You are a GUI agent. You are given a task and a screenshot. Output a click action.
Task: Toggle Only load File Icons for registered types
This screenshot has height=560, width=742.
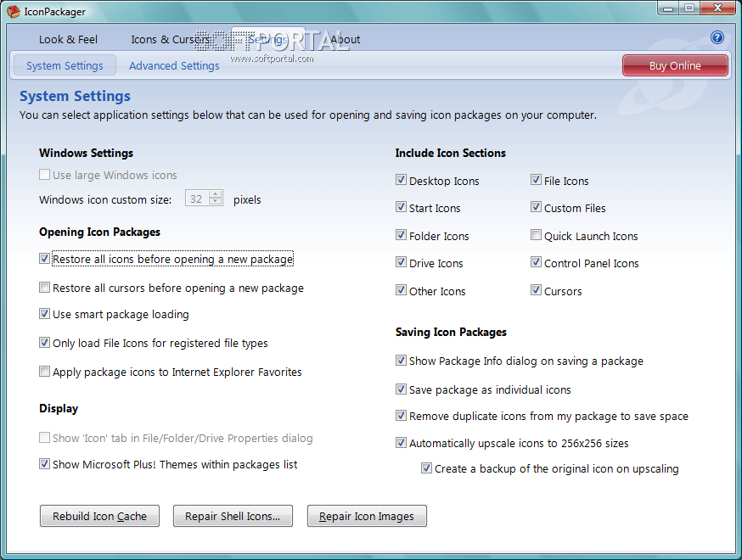point(44,343)
